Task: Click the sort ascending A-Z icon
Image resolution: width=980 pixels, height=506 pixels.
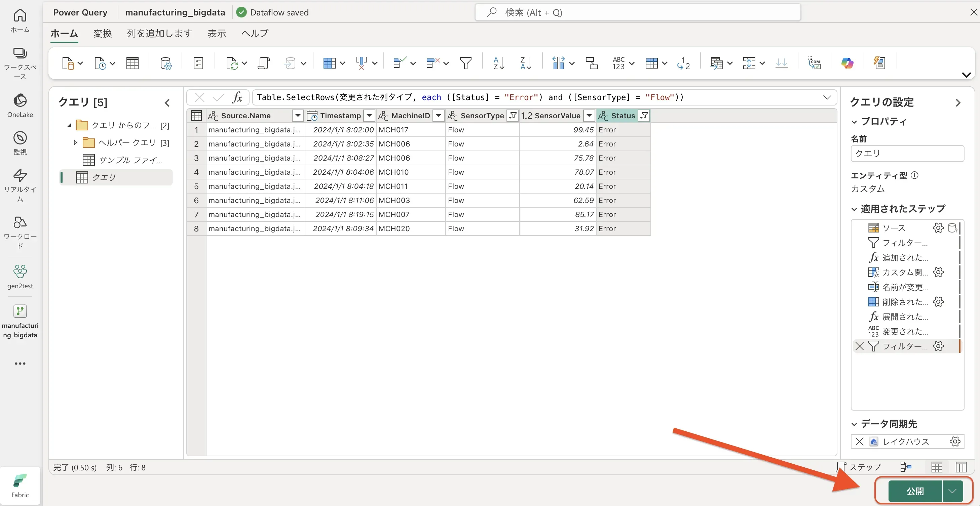Action: (x=498, y=63)
